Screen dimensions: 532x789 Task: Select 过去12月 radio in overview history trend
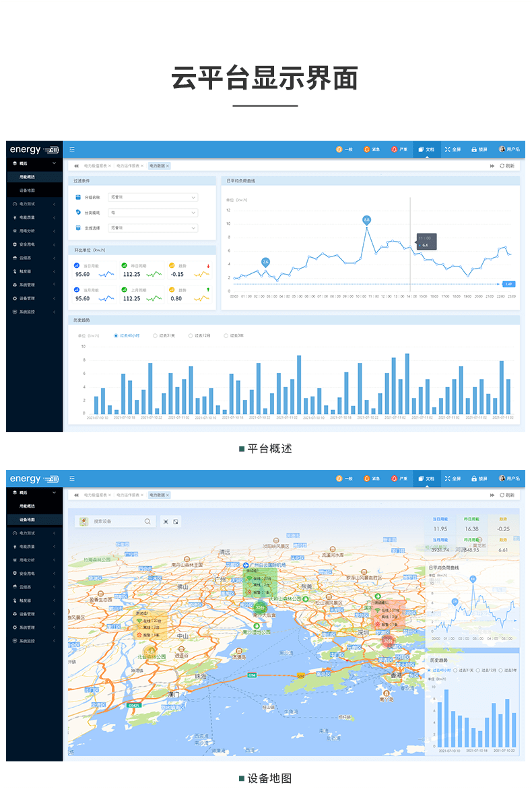[191, 335]
